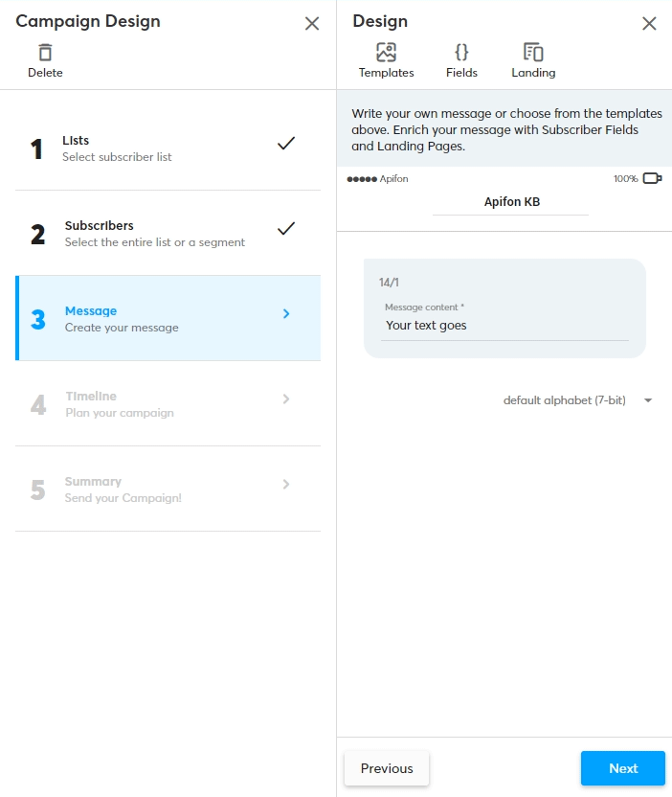Open Fields curly braces icon
The image size is (672, 797).
coord(461,52)
